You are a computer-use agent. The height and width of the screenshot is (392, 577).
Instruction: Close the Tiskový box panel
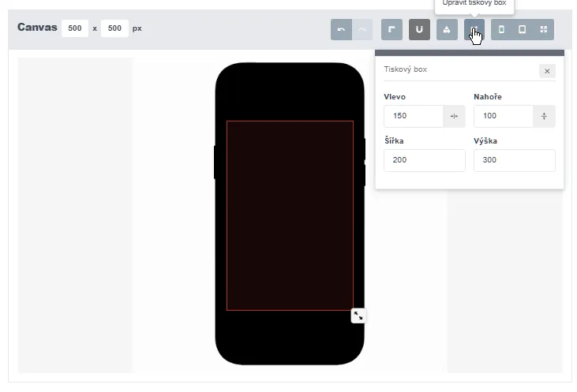coord(547,71)
